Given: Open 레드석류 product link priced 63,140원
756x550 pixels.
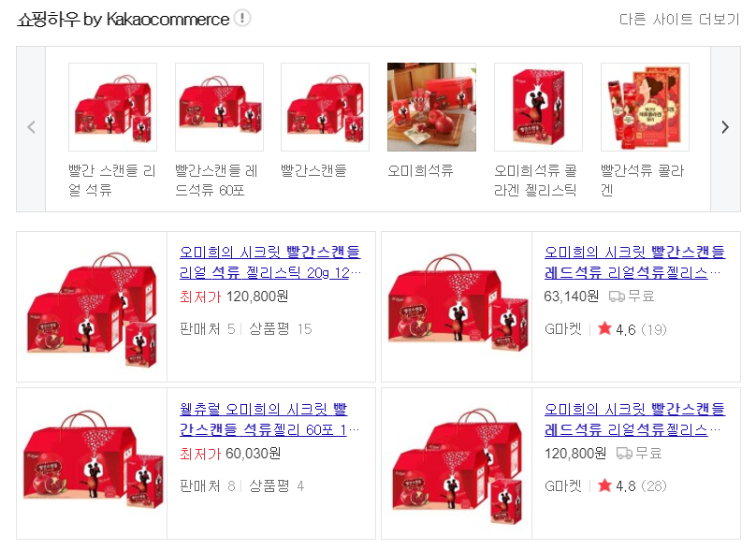Looking at the screenshot, I should click(x=634, y=262).
